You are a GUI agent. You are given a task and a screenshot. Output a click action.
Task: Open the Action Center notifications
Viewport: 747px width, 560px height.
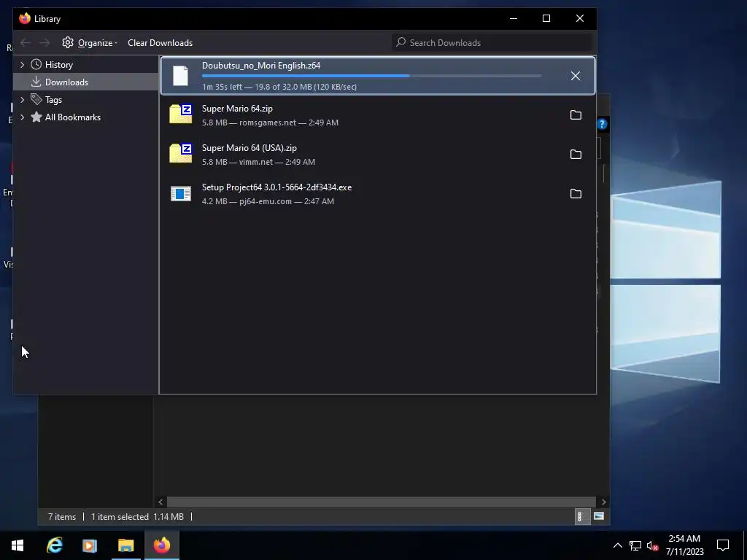723,545
